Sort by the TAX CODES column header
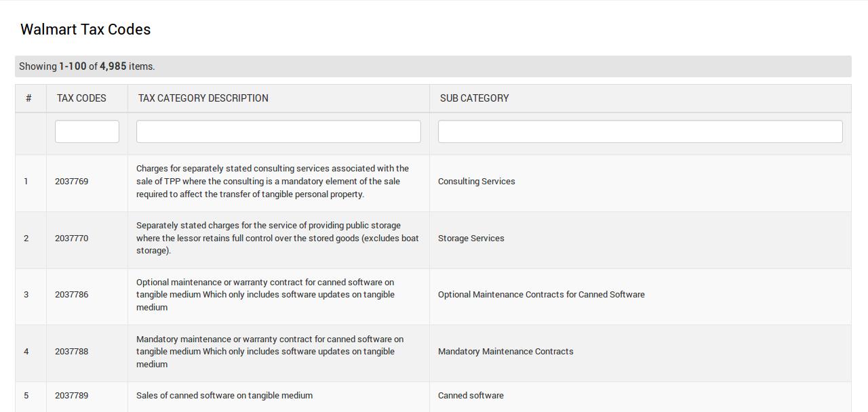The height and width of the screenshot is (412, 868). (x=81, y=98)
